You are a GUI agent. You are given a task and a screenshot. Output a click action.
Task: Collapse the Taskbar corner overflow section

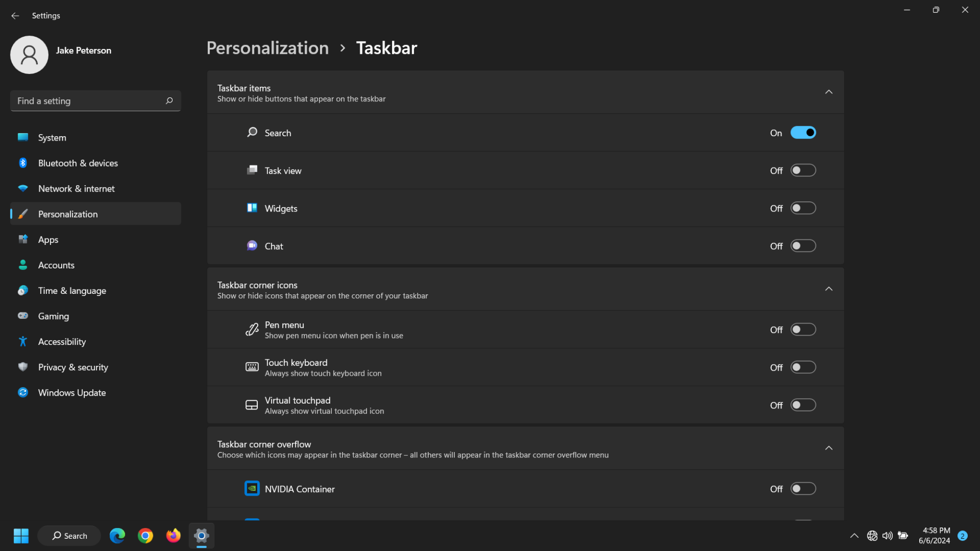tap(828, 448)
